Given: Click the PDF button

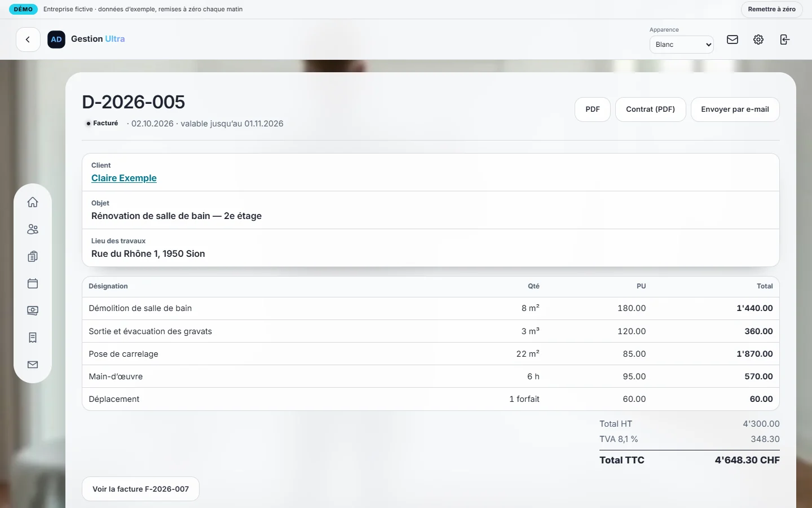Looking at the screenshot, I should click(593, 110).
